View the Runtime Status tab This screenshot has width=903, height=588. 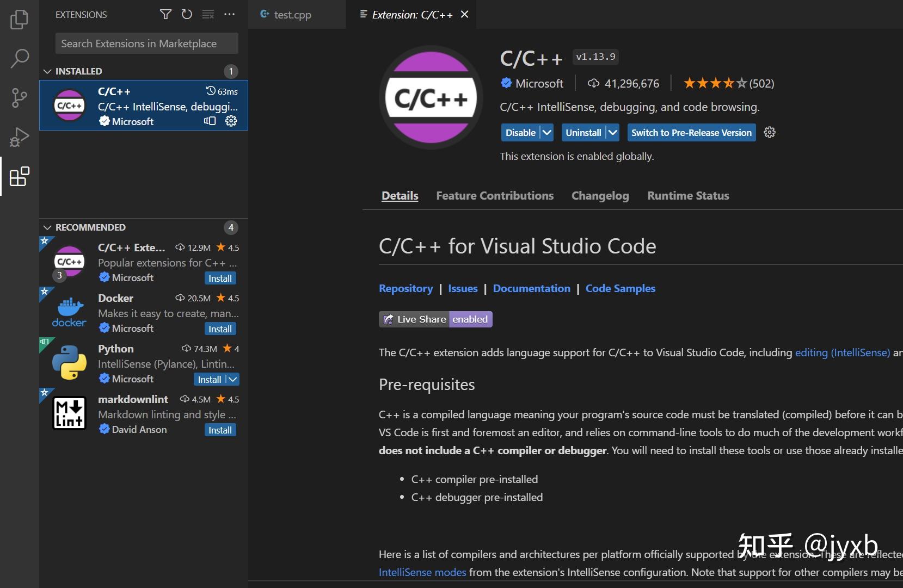(688, 196)
